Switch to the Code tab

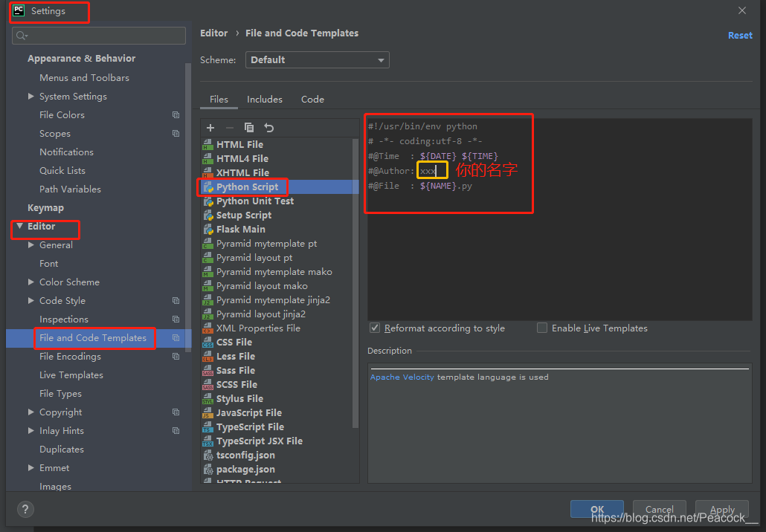312,99
